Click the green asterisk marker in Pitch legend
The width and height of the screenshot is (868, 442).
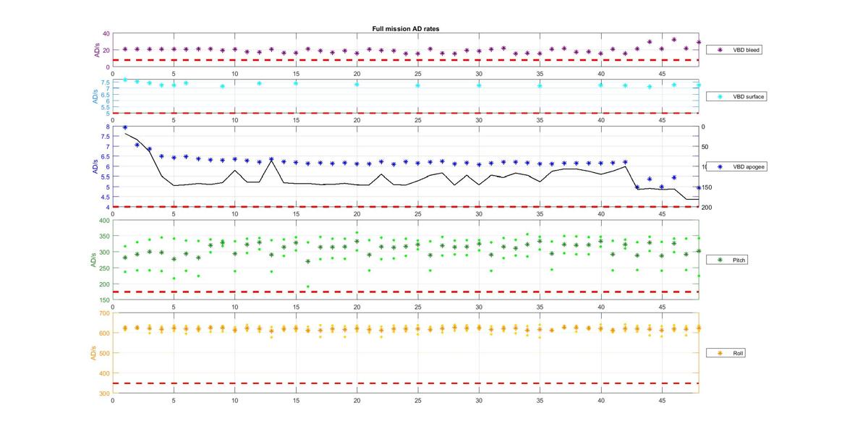pos(720,260)
